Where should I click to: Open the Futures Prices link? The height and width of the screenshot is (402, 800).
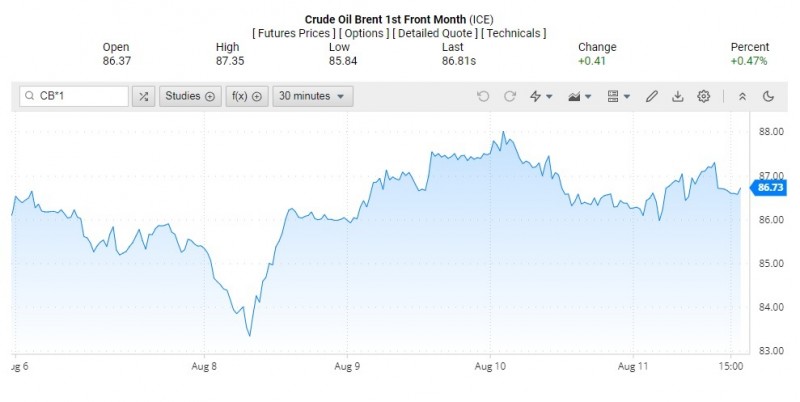point(293,33)
